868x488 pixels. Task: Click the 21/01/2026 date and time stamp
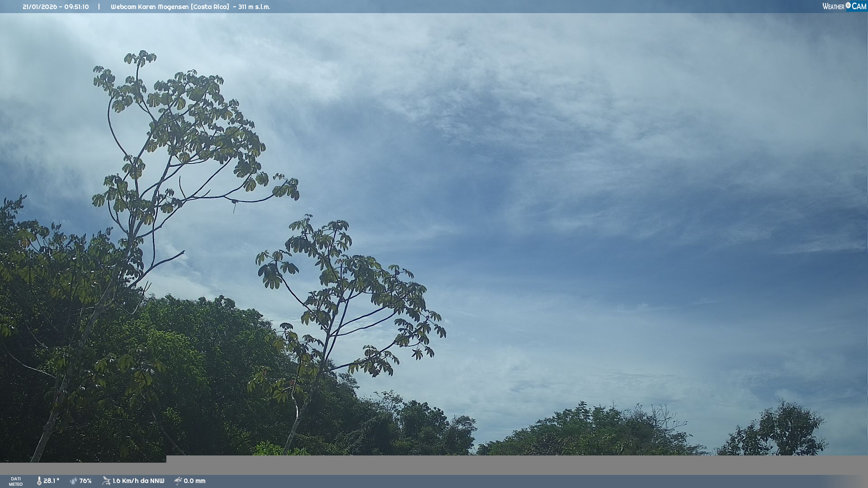(x=56, y=7)
